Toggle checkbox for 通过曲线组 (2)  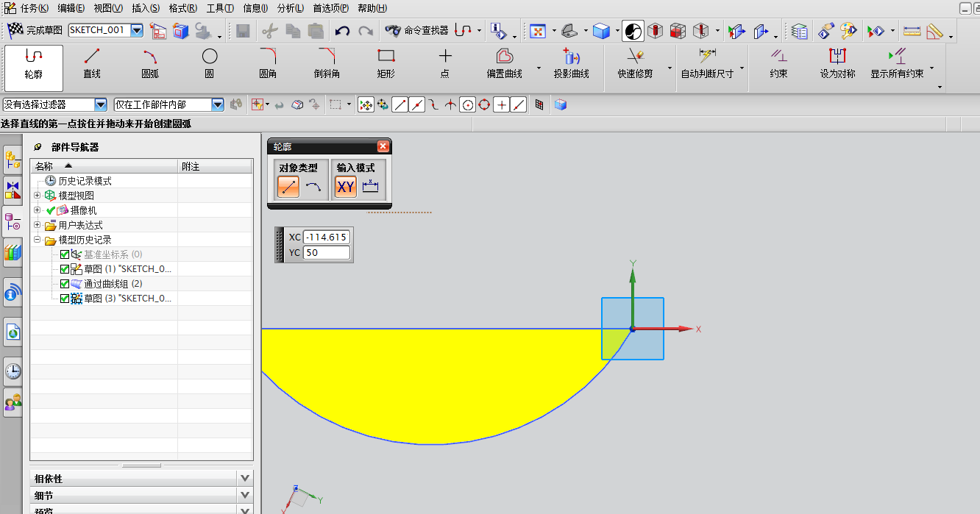[x=65, y=284]
